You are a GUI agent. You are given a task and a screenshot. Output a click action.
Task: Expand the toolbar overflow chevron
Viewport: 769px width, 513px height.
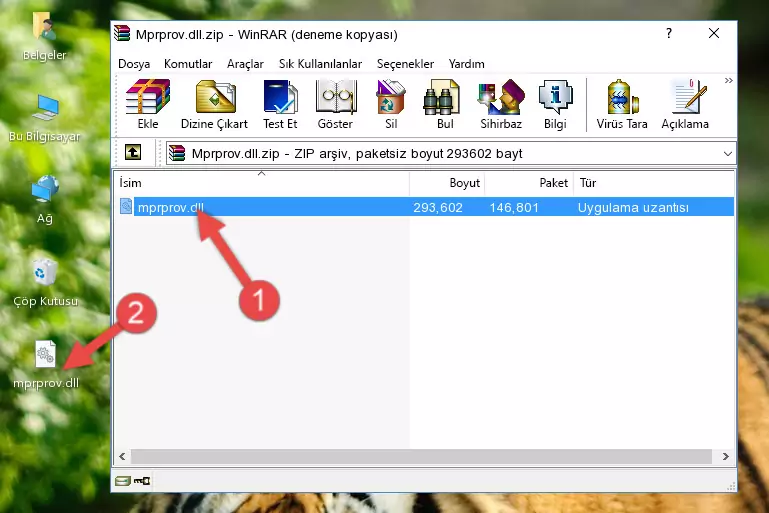[x=728, y=80]
